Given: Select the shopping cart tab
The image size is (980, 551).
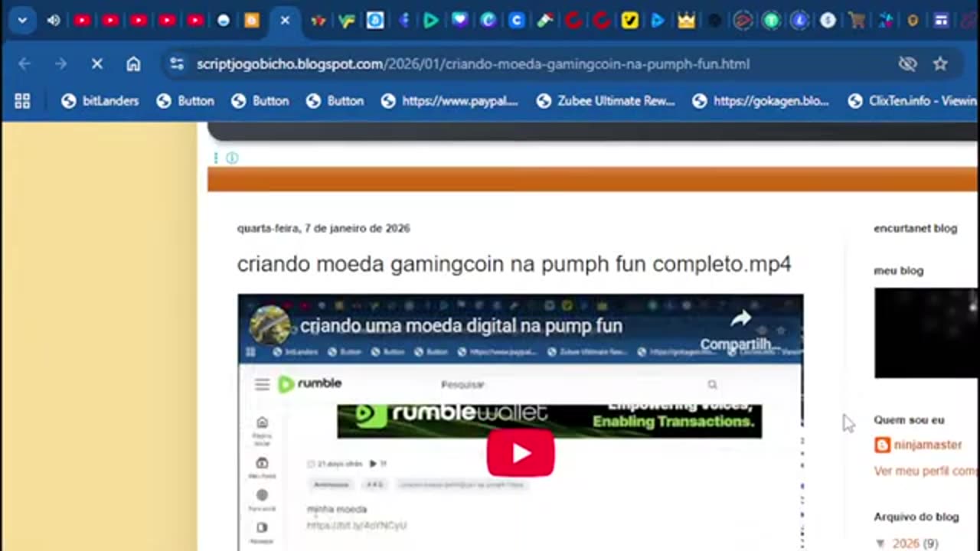Looking at the screenshot, I should point(857,21).
